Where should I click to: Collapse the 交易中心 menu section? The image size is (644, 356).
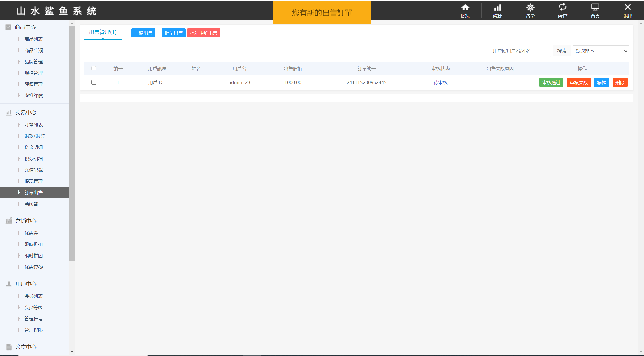click(26, 113)
